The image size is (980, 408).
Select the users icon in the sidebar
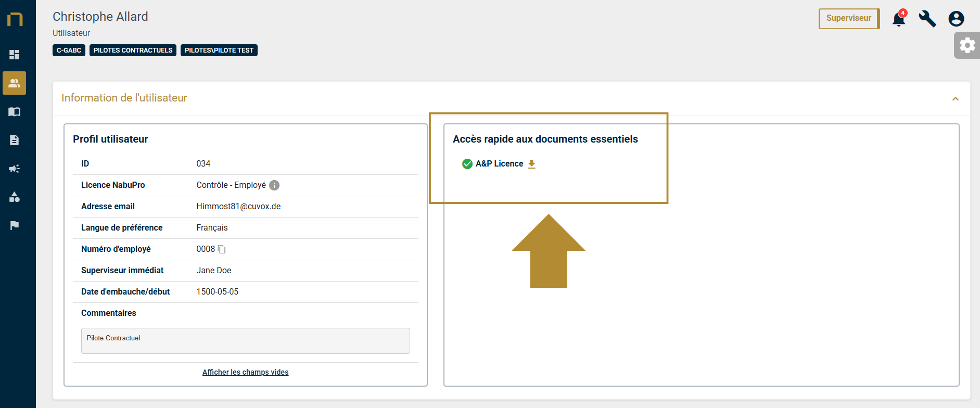15,83
